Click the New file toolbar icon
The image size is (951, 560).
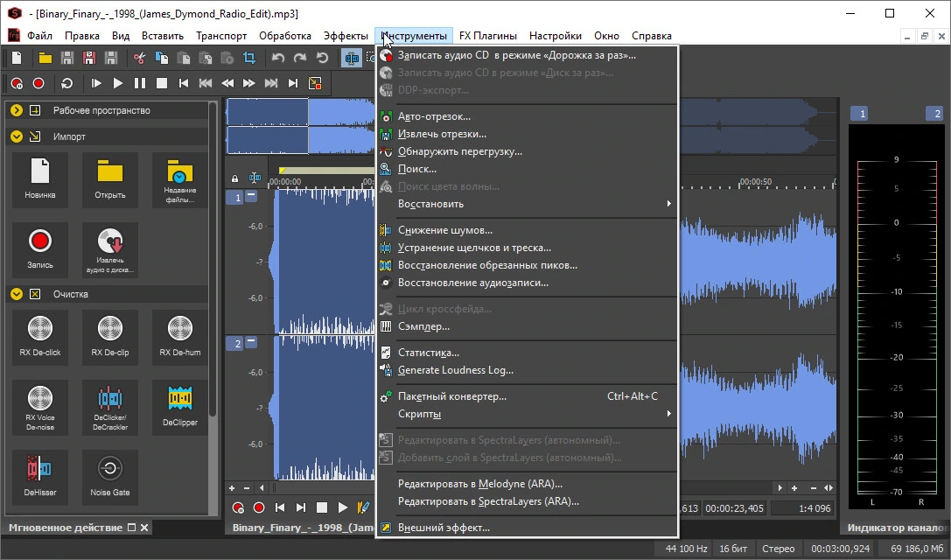pos(17,59)
